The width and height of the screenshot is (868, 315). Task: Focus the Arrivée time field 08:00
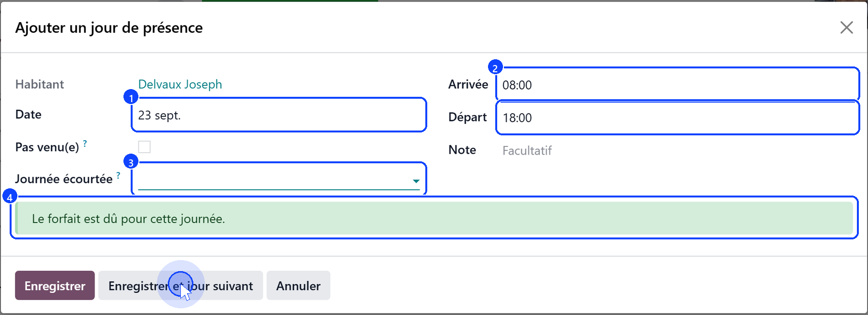click(677, 85)
